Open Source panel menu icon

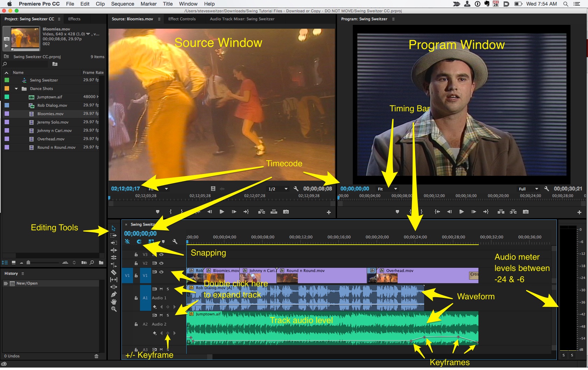[x=159, y=19]
